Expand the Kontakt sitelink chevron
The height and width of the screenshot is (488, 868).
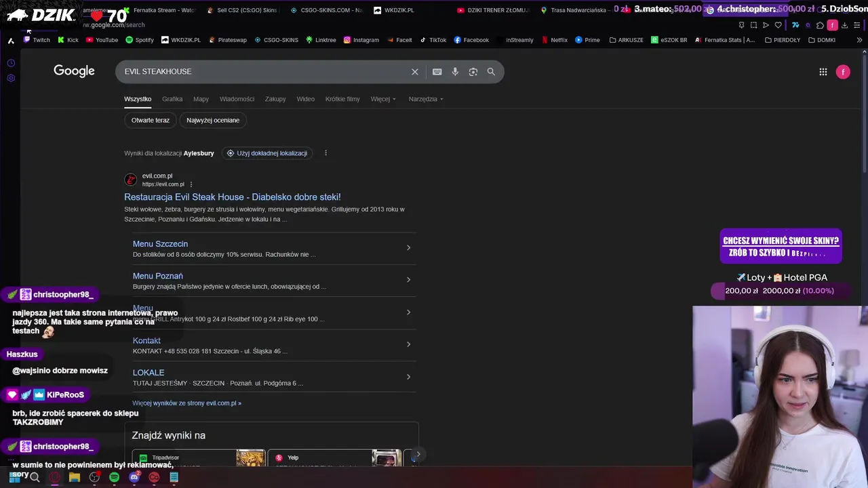coord(408,344)
